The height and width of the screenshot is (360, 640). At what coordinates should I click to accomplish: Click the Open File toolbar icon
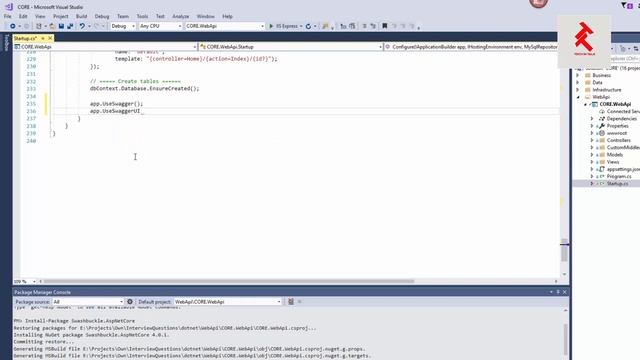coord(52,26)
